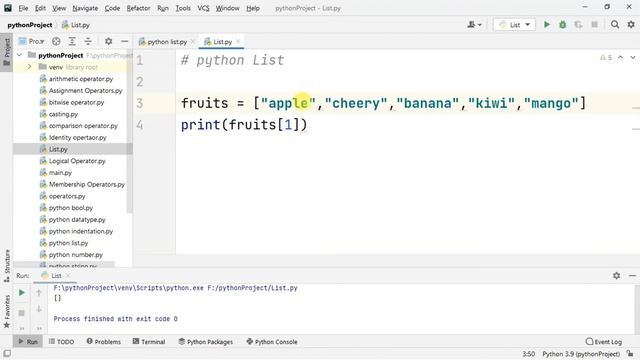
Task: Close the List tab in Run panel
Action: 68,276
